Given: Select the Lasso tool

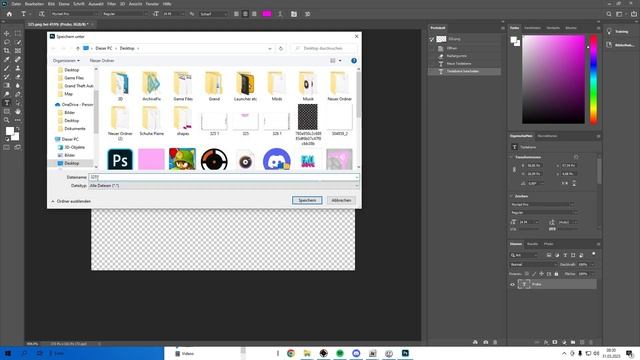Looking at the screenshot, I should click(x=7, y=42).
